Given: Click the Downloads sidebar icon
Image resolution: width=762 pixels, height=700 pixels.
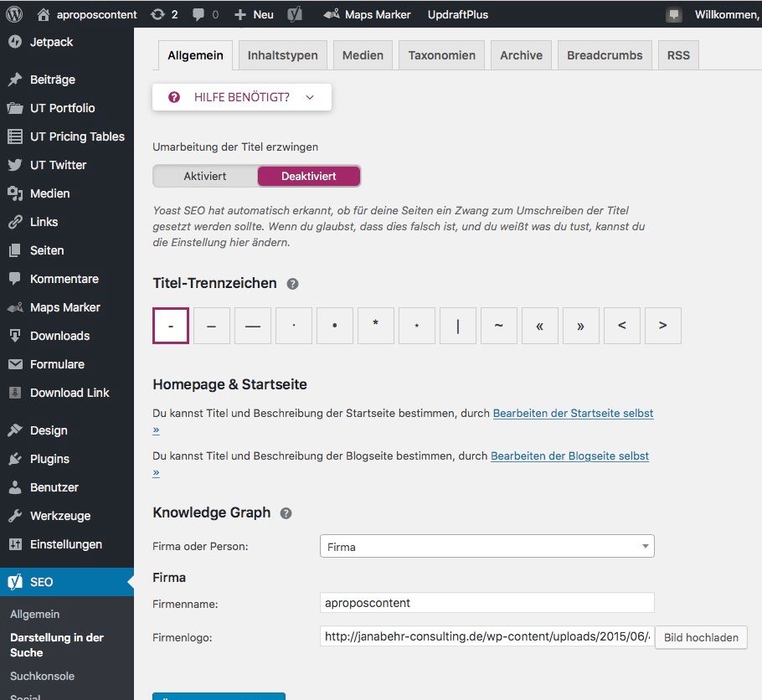Looking at the screenshot, I should point(15,336).
